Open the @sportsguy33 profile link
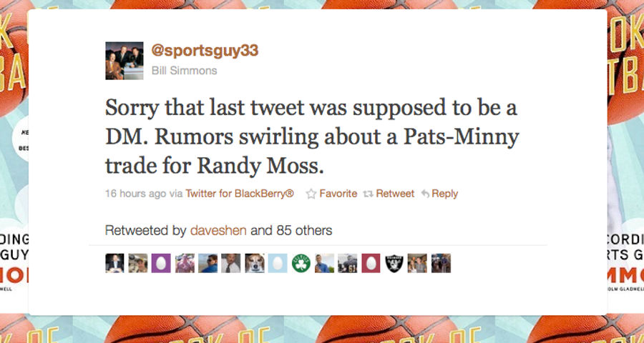The width and height of the screenshot is (644, 343). 205,51
